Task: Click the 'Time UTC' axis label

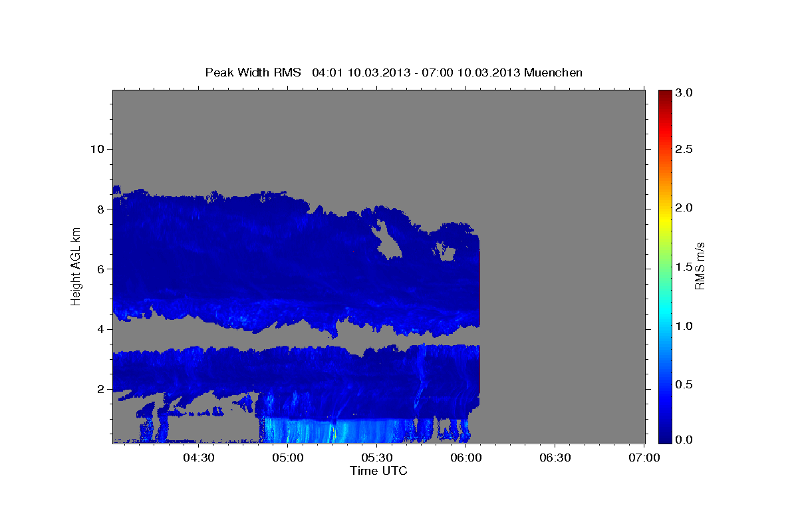Action: tap(378, 471)
